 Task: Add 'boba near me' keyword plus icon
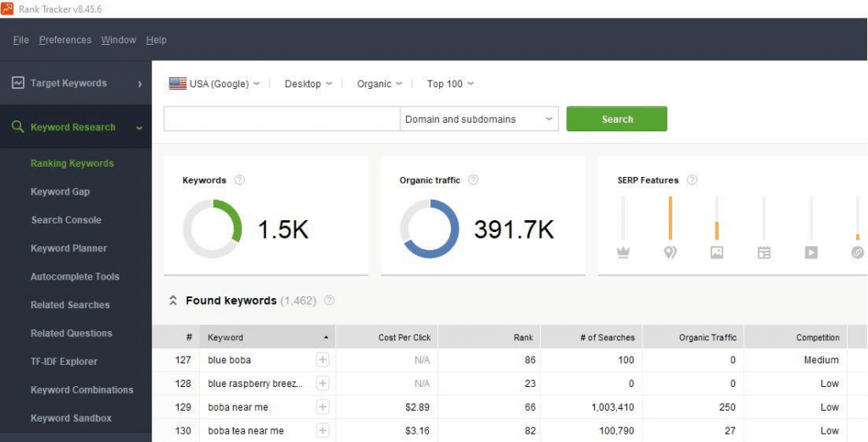(323, 407)
